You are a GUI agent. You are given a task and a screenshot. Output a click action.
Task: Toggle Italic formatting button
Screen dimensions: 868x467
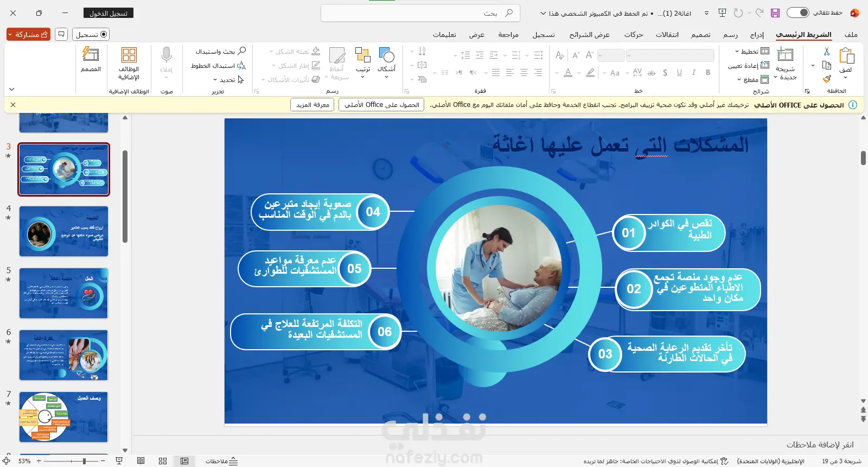693,72
